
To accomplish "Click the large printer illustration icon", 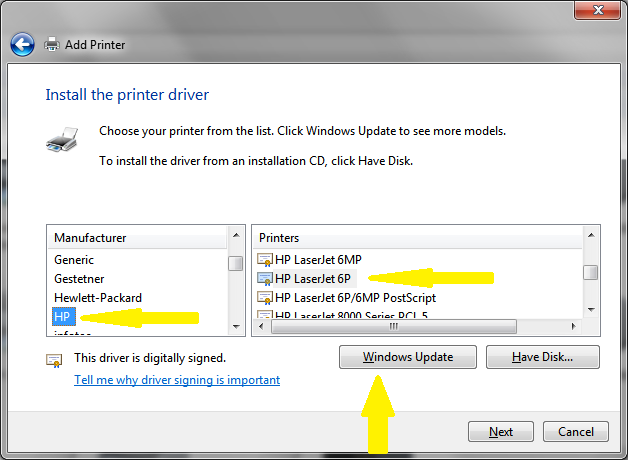I will pos(62,139).
